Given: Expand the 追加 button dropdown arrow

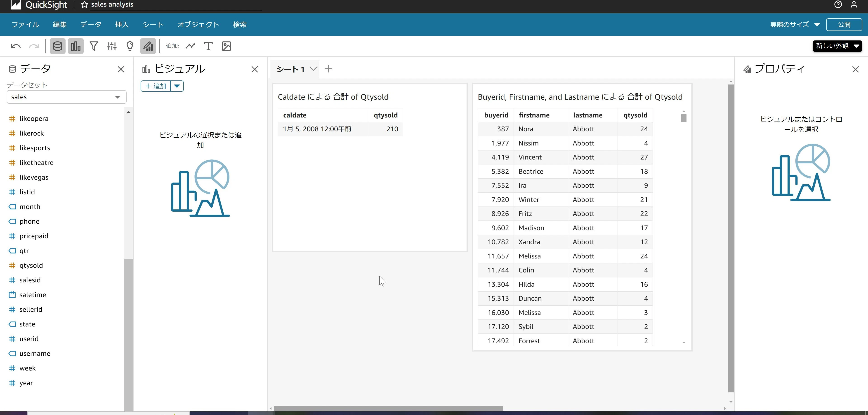Looking at the screenshot, I should 177,86.
